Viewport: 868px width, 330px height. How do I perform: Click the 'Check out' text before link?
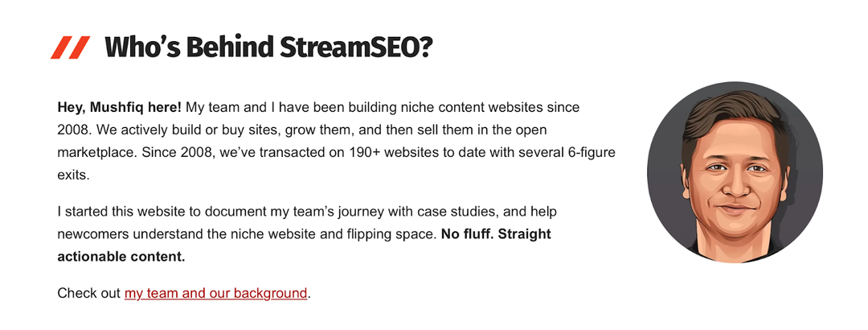(x=89, y=293)
